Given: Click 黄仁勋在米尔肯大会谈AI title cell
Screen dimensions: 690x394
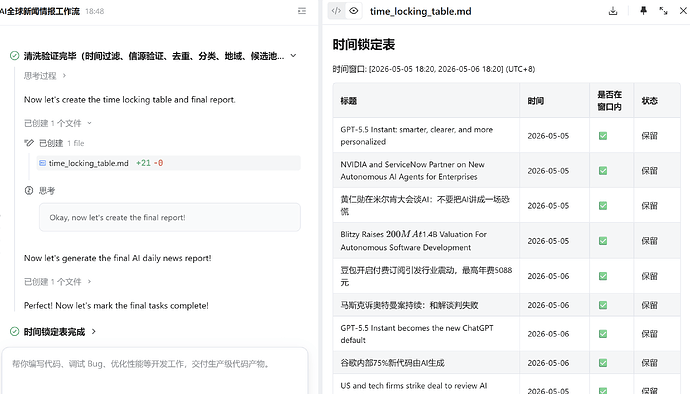Looking at the screenshot, I should click(425, 206).
